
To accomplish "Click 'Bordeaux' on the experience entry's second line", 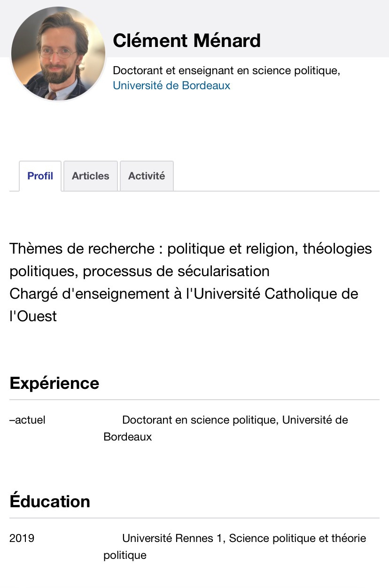I will point(127,437).
